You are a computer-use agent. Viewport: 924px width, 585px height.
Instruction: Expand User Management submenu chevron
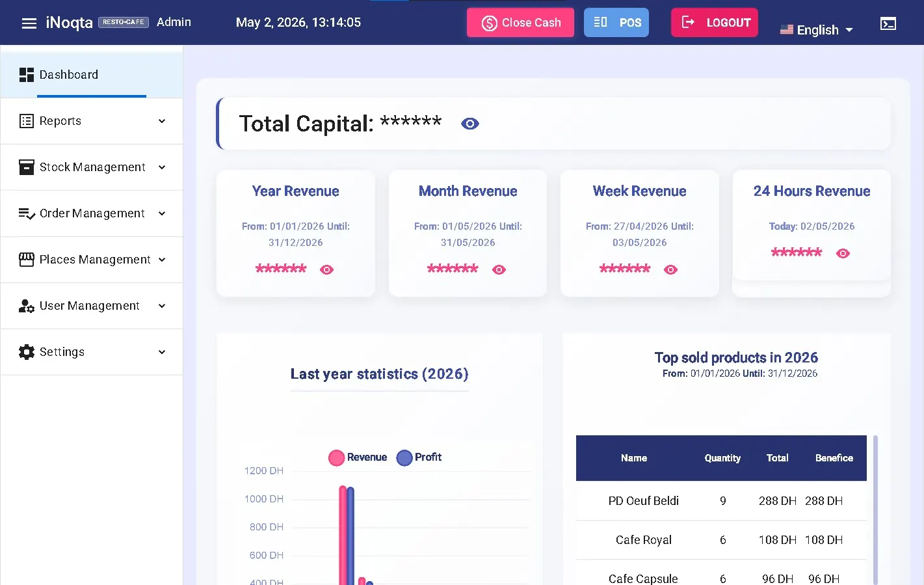(x=162, y=306)
